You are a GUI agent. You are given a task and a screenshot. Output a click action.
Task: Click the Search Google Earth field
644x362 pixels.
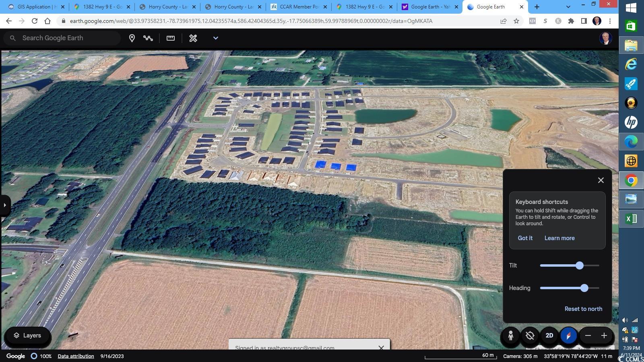pos(66,38)
